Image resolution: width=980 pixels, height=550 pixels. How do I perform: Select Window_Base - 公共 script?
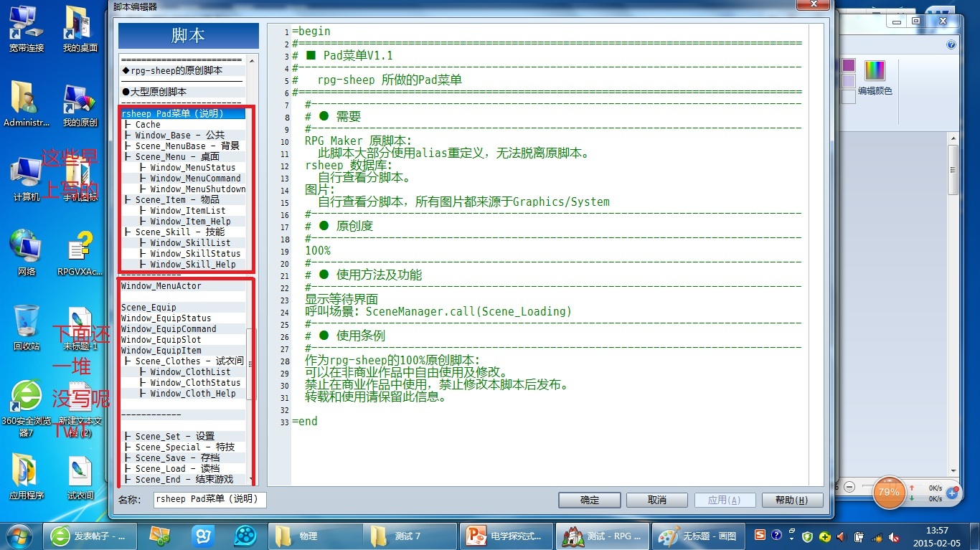click(x=183, y=135)
